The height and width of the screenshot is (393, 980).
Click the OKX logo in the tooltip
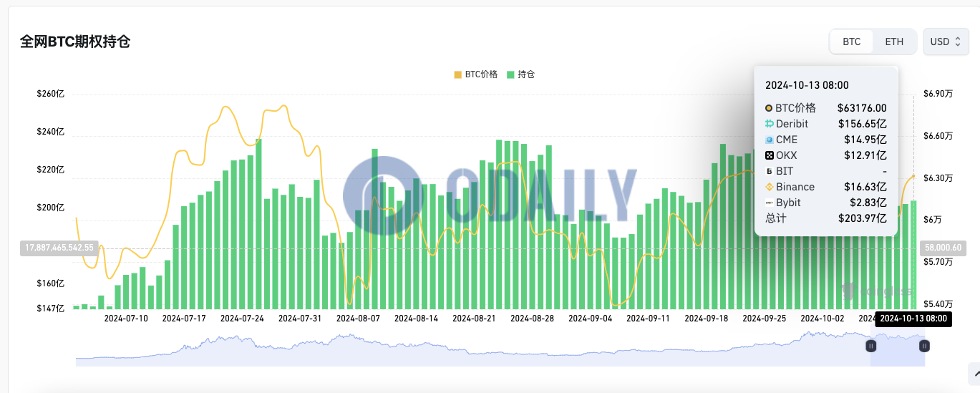pos(770,155)
